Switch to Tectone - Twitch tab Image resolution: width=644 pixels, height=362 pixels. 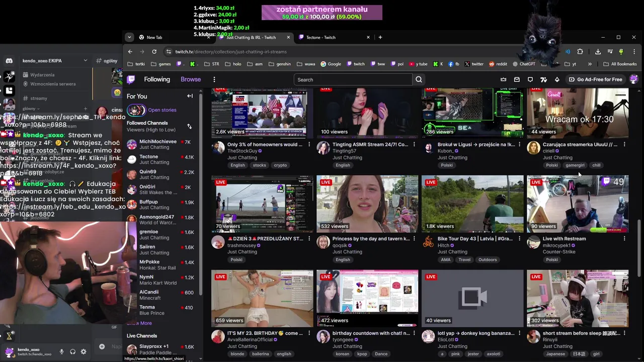click(334, 37)
